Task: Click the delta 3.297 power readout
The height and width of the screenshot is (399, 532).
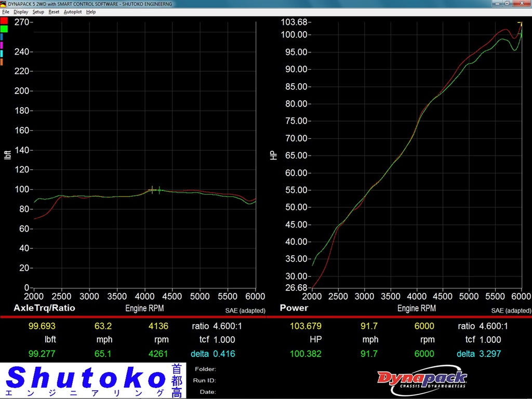Action: (478, 354)
